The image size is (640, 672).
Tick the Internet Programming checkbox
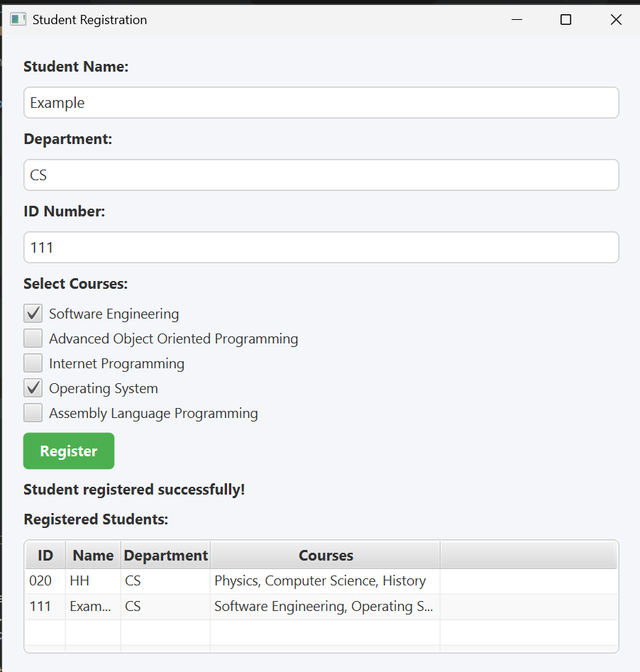pos(33,363)
